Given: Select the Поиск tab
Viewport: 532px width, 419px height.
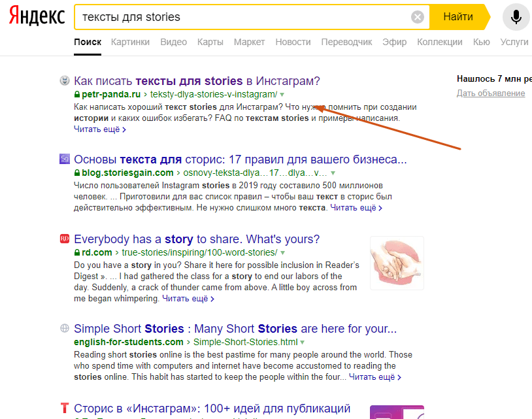Looking at the screenshot, I should (x=88, y=42).
